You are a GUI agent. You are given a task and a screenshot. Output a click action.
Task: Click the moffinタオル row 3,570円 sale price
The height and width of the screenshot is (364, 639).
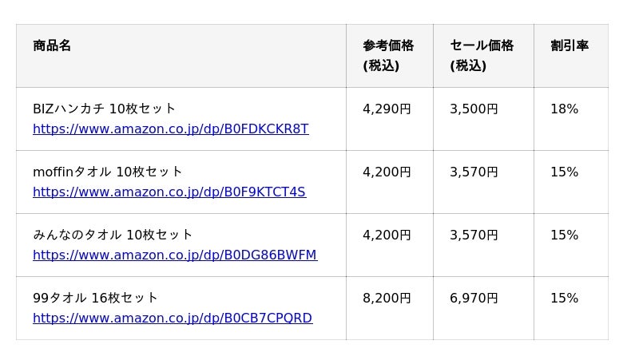[x=474, y=172]
